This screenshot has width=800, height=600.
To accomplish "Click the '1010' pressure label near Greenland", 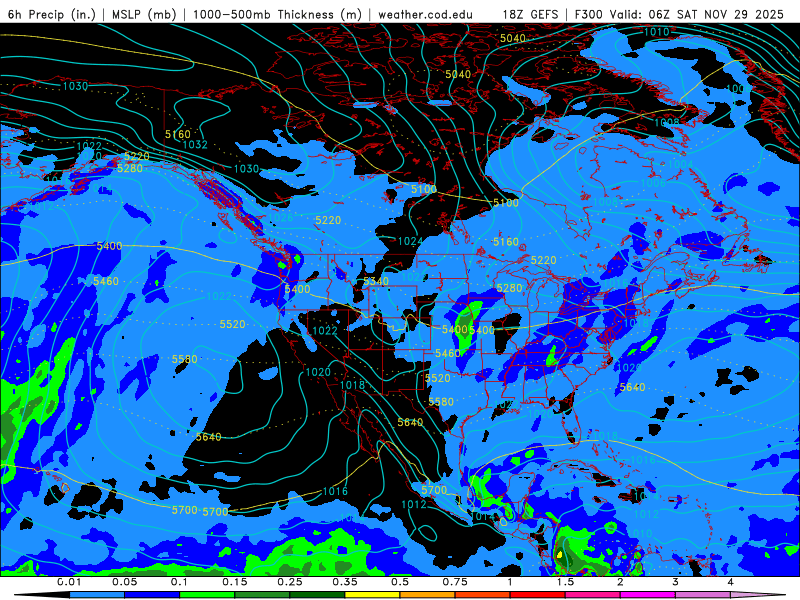I will (657, 32).
